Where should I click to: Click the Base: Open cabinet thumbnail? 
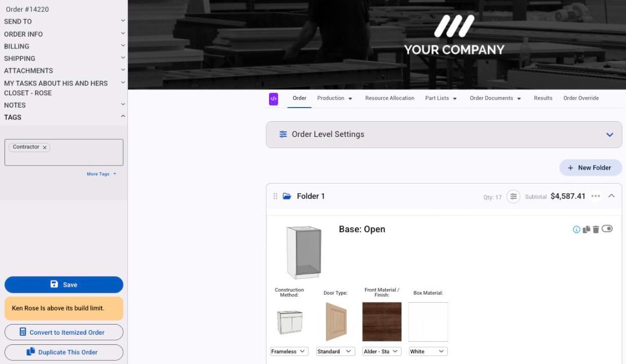304,252
